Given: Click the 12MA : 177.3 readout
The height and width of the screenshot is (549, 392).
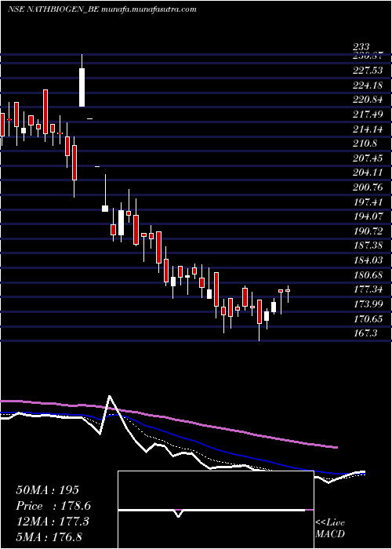Looking at the screenshot, I should tap(53, 522).
